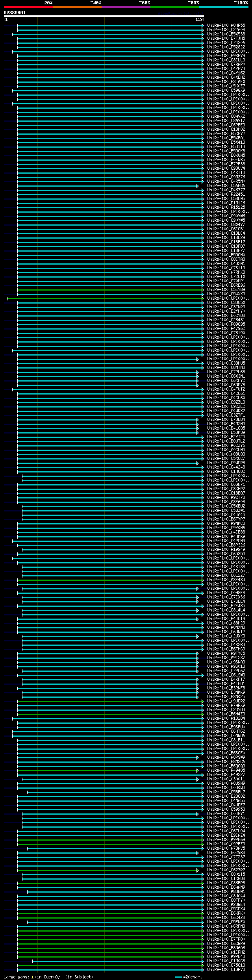The width and height of the screenshot is (252, 980).
Task: Select the UniRef100_P19949 label
Action: [226, 549]
